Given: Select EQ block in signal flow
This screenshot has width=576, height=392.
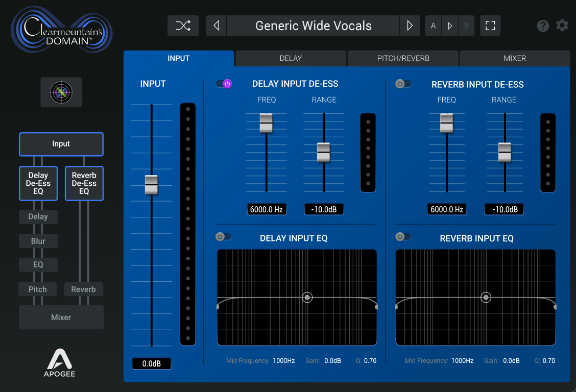Looking at the screenshot, I should [38, 264].
